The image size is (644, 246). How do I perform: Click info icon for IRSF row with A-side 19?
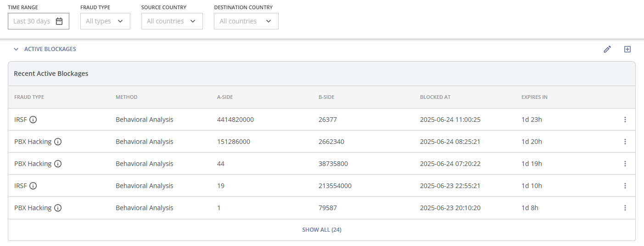pyautogui.click(x=33, y=186)
